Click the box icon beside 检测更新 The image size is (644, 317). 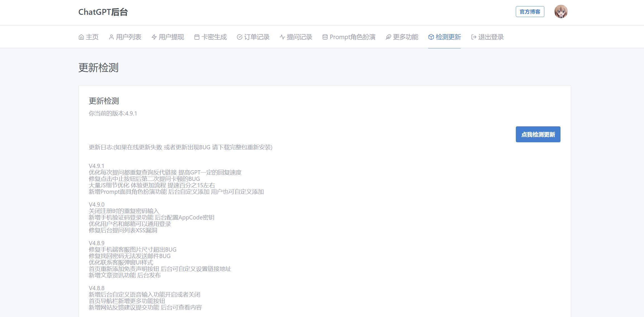[x=431, y=37]
